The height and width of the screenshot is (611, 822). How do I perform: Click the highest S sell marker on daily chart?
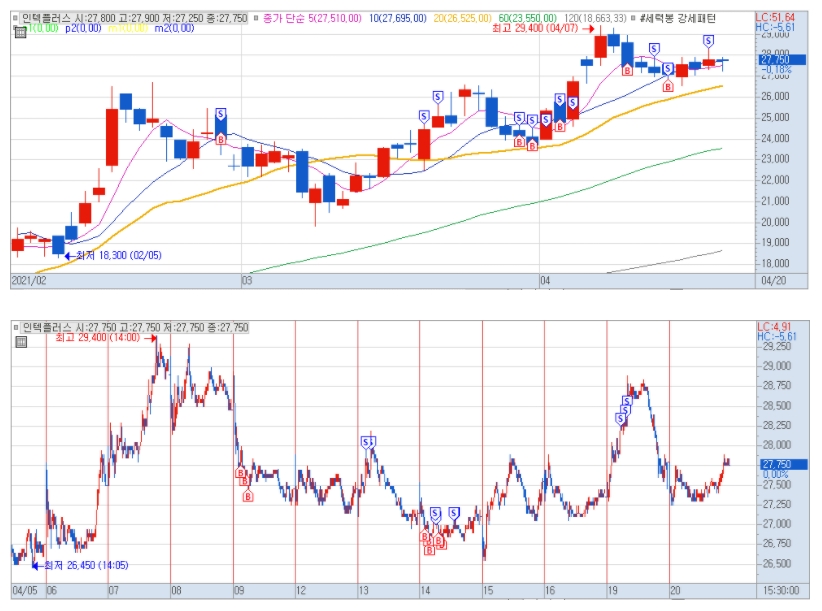tap(708, 40)
